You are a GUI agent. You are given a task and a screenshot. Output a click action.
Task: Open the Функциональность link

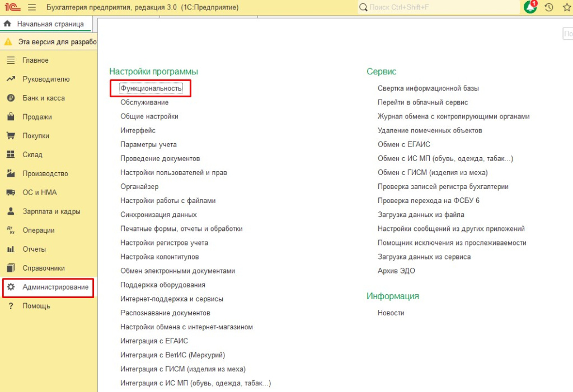pos(151,88)
